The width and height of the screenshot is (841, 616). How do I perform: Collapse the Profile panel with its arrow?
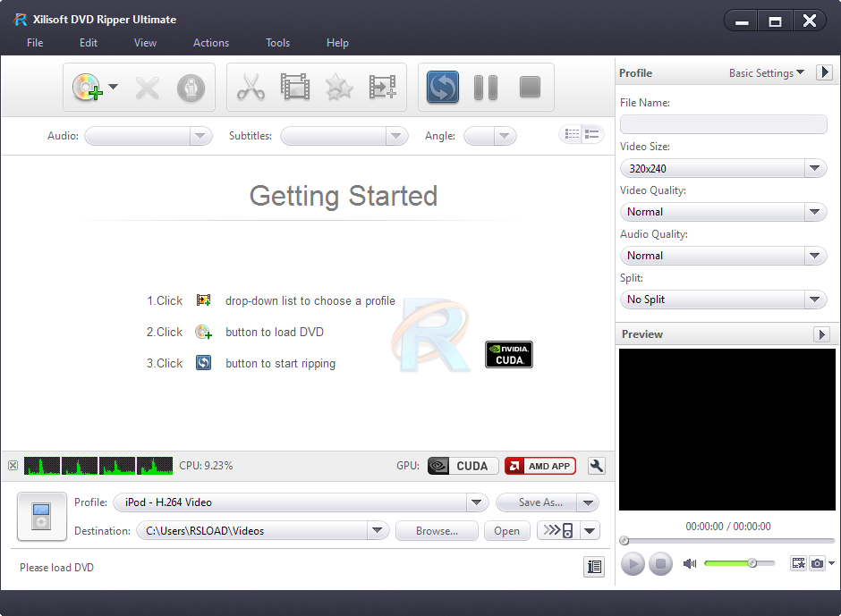(824, 72)
